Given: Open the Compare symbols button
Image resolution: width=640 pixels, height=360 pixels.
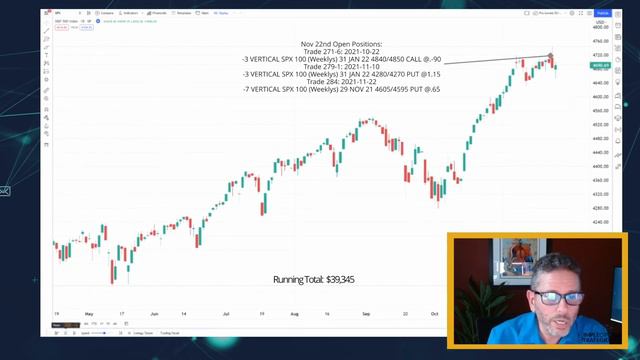Looking at the screenshot, I should pos(104,13).
